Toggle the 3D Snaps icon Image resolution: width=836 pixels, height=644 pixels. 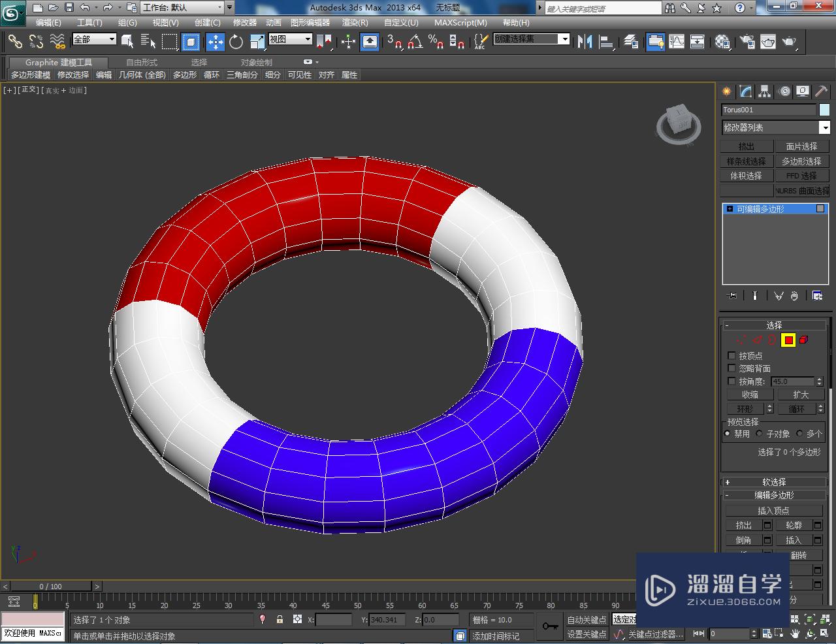[x=394, y=42]
